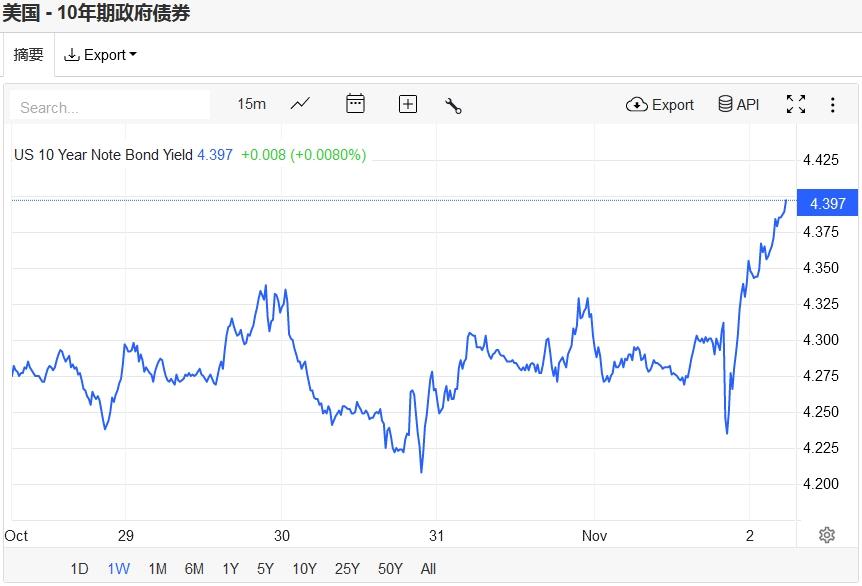The height and width of the screenshot is (586, 862).
Task: Toggle fullscreen chart view
Action: tap(796, 104)
